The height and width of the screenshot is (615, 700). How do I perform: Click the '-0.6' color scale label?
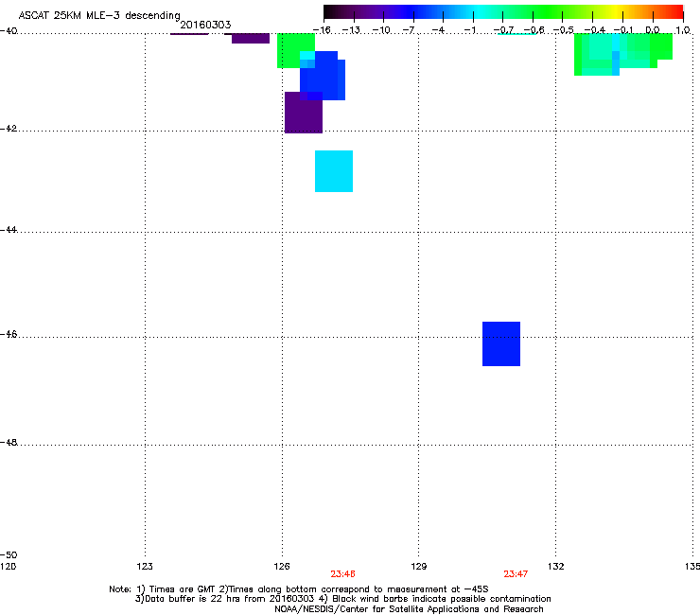(x=534, y=30)
